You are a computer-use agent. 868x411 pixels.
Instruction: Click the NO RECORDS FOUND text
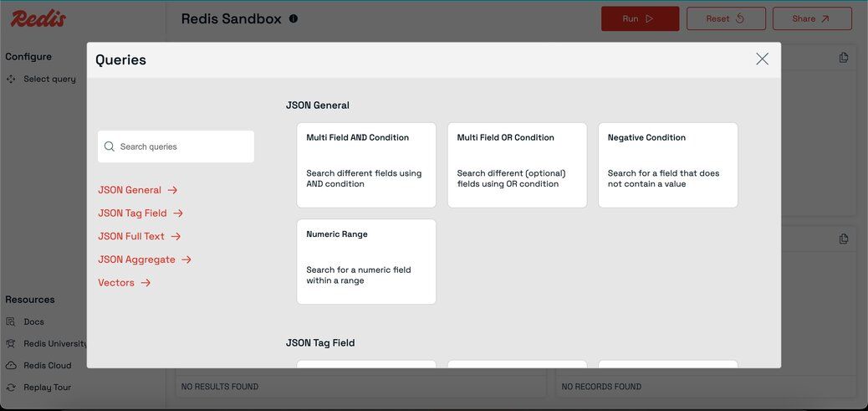pos(601,387)
